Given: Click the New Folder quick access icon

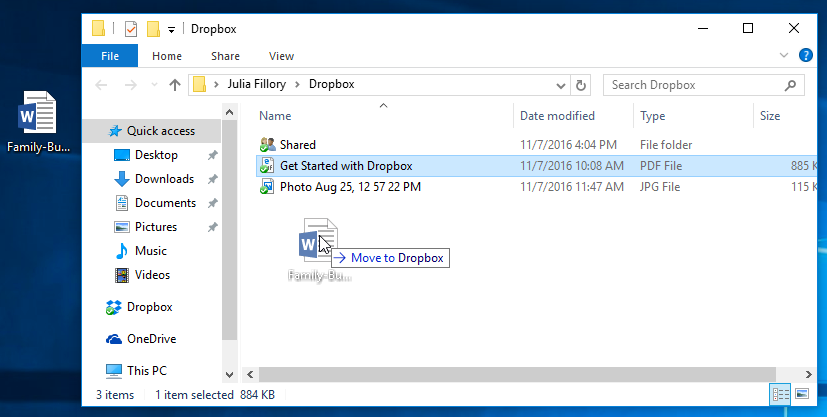Looking at the screenshot, I should pyautogui.click(x=154, y=28).
